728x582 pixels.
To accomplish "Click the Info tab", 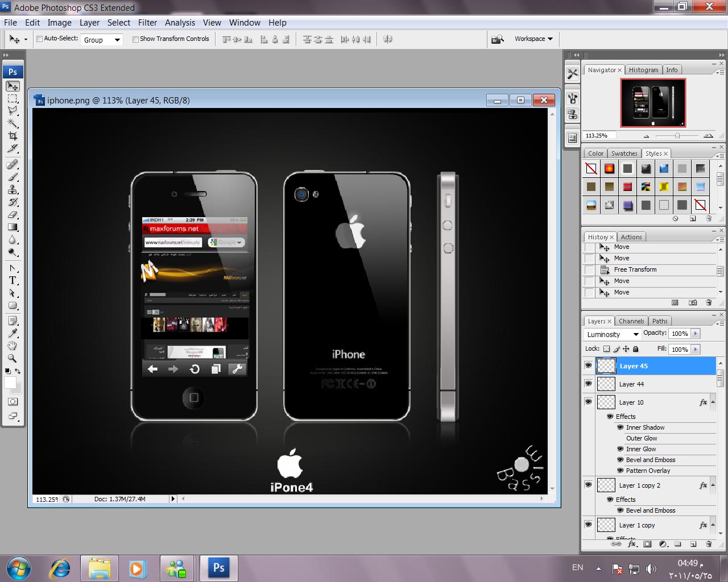I will pos(672,70).
